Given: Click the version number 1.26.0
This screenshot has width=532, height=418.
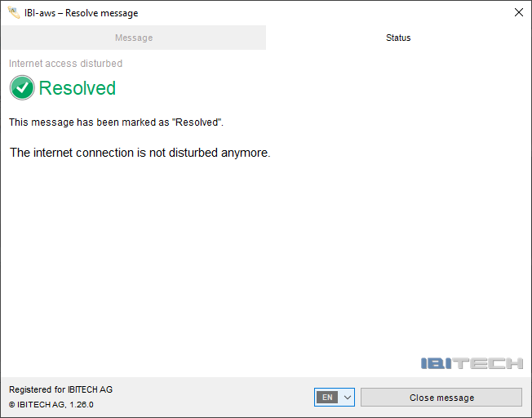Looking at the screenshot, I should [81, 404].
